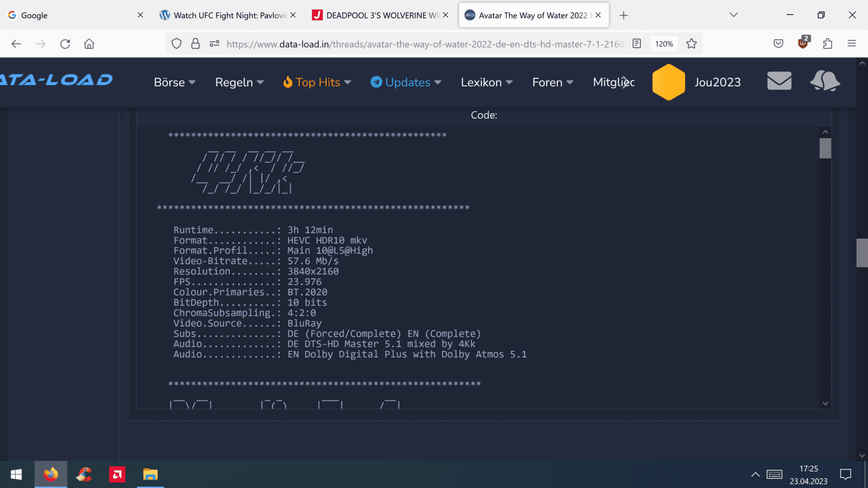868x488 pixels.
Task: Click the Video-Bitrate 57.6 Mb/s line
Action: coord(256,261)
